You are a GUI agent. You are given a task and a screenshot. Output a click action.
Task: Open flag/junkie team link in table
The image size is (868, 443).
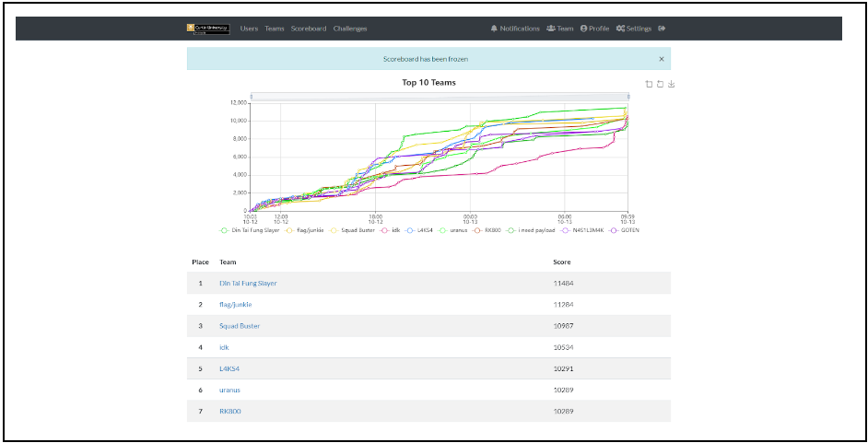[235, 305]
